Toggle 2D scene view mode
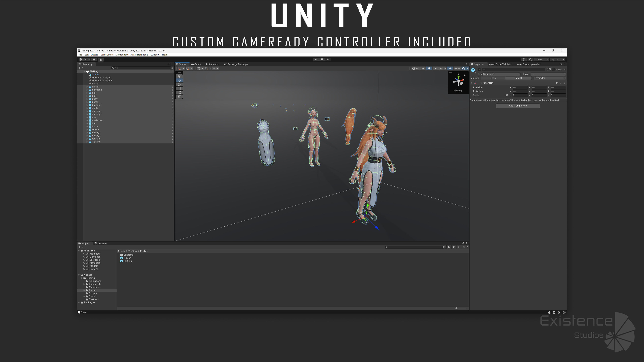Viewport: 644px width, 362px height. click(x=422, y=68)
